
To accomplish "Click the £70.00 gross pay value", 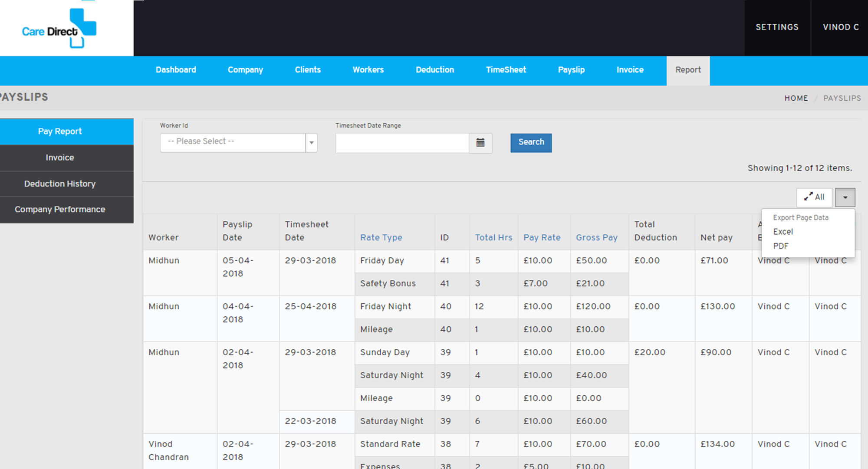I will tap(591, 444).
